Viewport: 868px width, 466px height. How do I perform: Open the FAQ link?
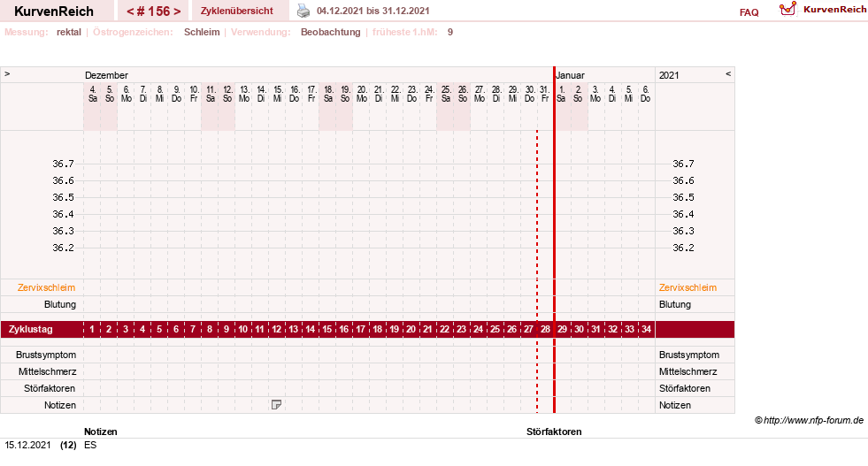coord(749,12)
